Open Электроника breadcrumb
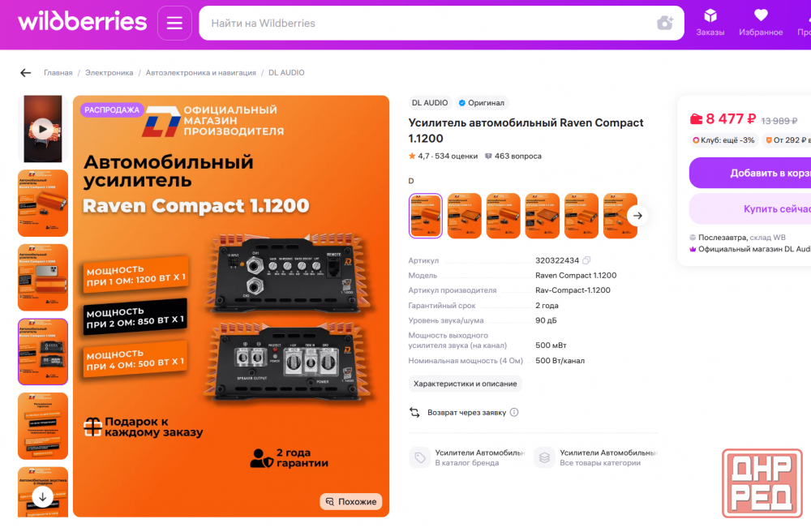This screenshot has width=811, height=532. (109, 73)
